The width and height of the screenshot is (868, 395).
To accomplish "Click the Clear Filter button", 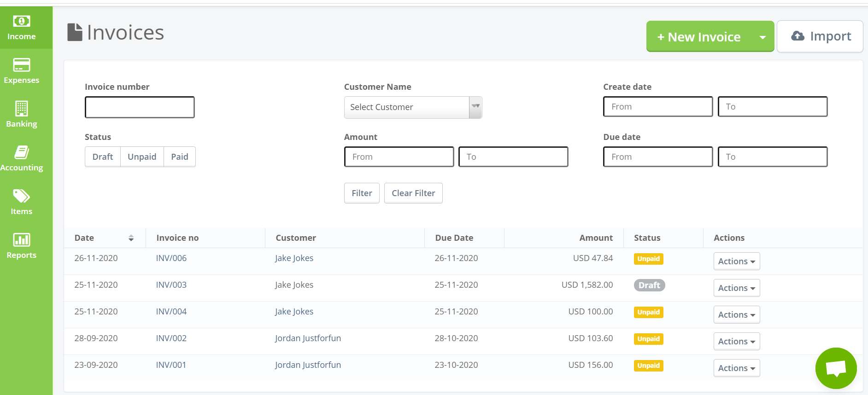I will 413,193.
